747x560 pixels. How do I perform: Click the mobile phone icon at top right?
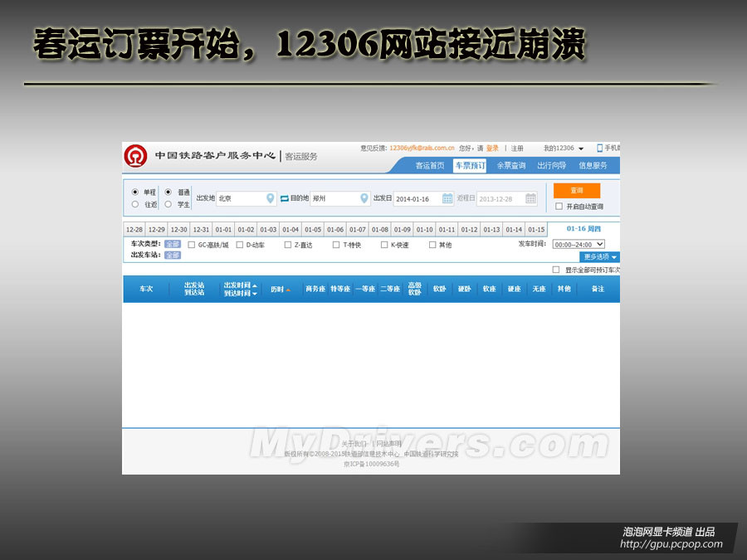coord(598,147)
